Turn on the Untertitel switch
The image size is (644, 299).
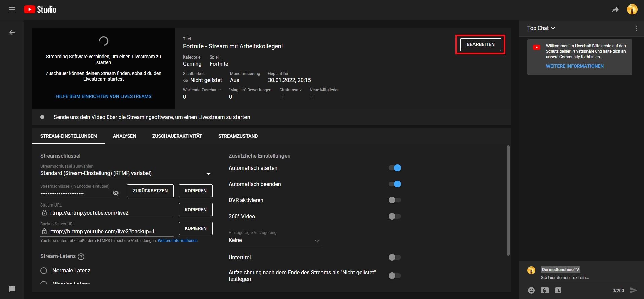[395, 257]
